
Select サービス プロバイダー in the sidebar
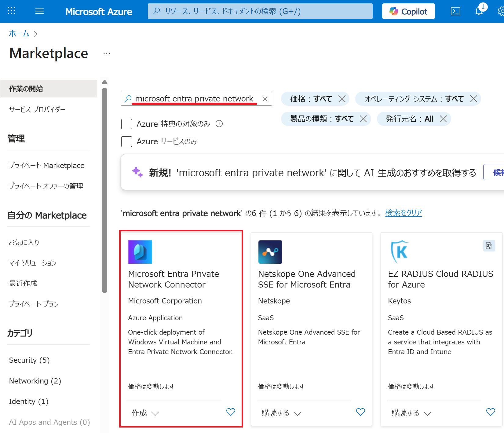[x=37, y=109]
